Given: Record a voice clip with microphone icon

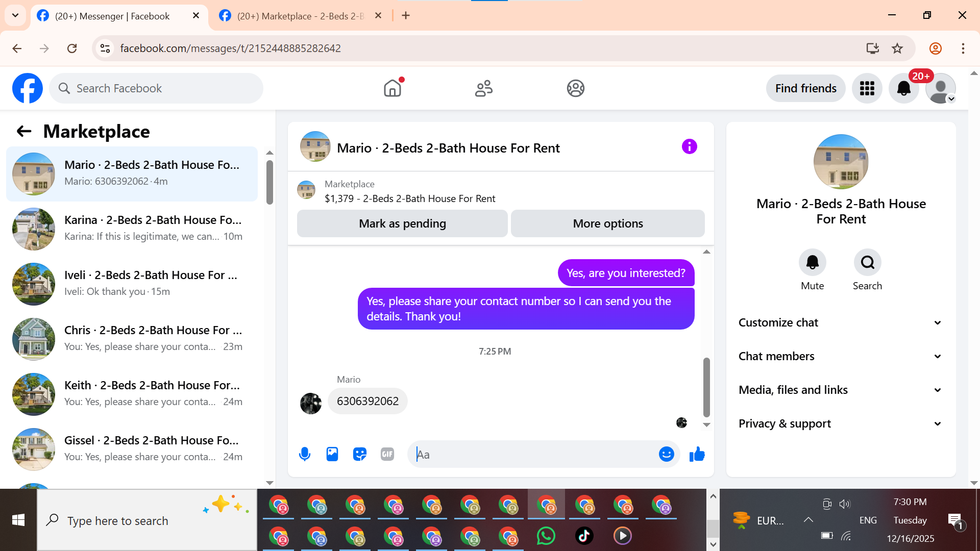Looking at the screenshot, I should point(305,454).
